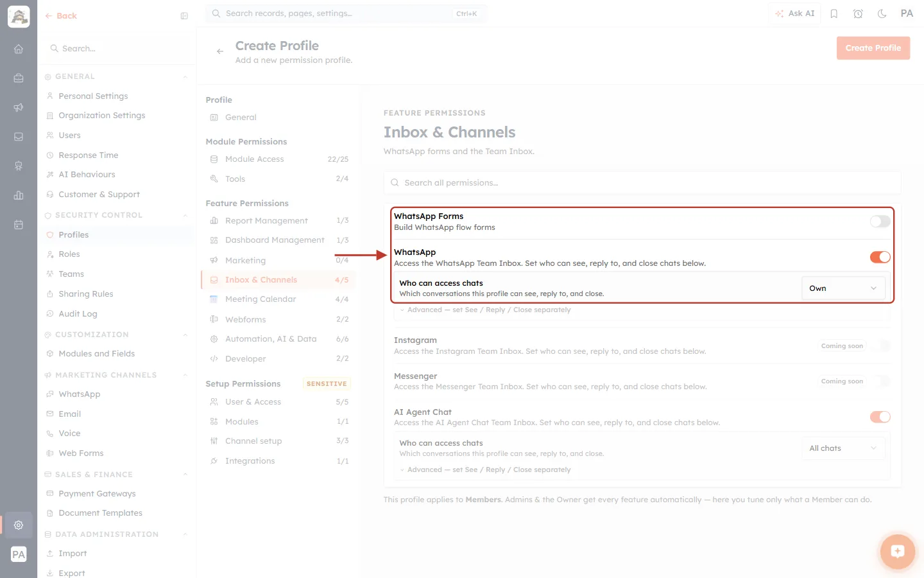Open the reminders alarm clock icon
924x578 pixels.
[858, 13]
